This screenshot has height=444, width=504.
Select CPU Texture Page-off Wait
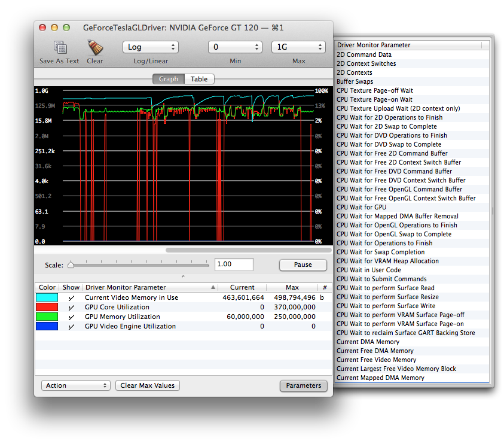point(412,91)
